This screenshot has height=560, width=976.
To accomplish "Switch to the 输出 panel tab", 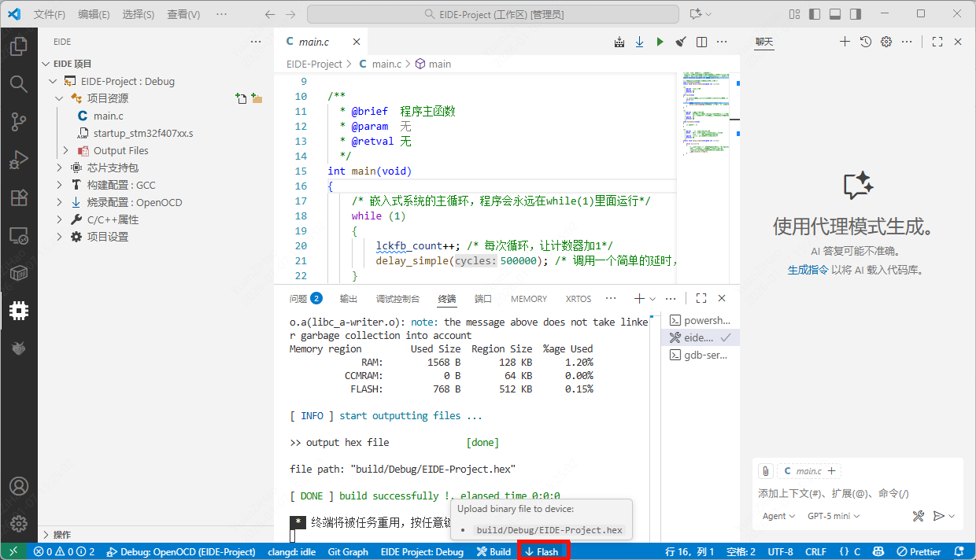I will 348,299.
